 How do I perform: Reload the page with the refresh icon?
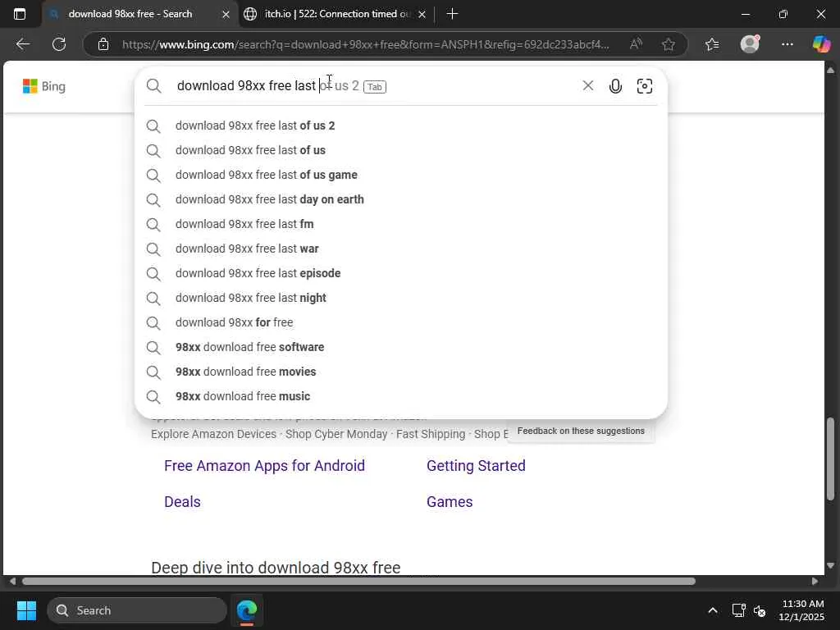coord(59,44)
